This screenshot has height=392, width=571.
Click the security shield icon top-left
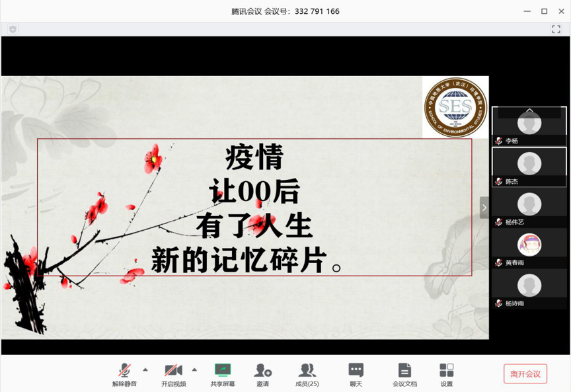(13, 29)
